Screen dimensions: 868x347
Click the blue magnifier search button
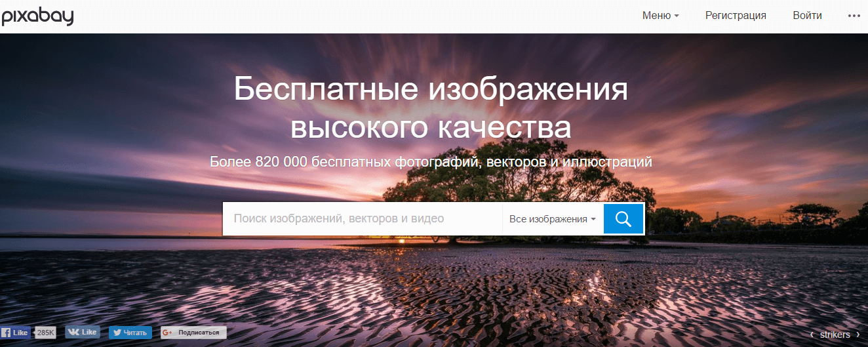pos(623,218)
